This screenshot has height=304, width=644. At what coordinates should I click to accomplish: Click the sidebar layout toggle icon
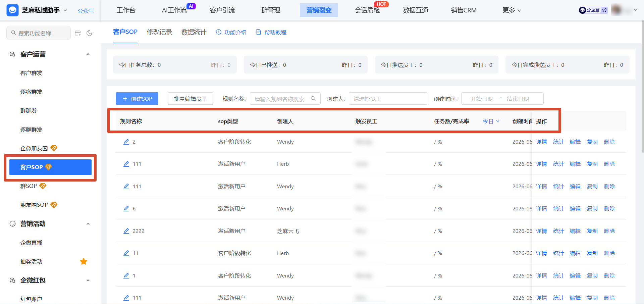[x=78, y=33]
